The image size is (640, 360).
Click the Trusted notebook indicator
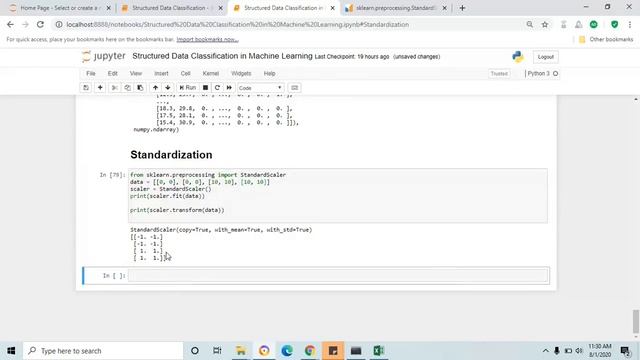pyautogui.click(x=499, y=73)
